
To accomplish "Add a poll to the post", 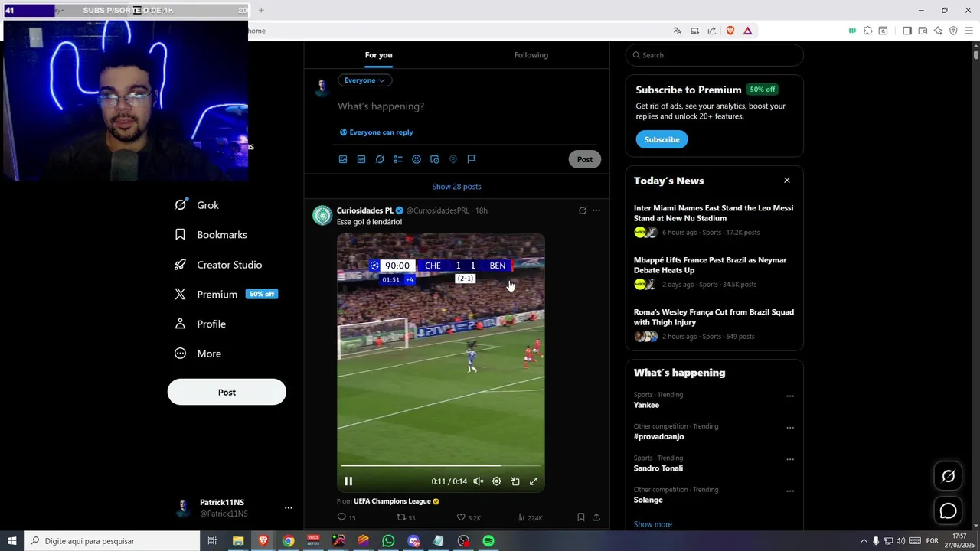I will point(398,159).
